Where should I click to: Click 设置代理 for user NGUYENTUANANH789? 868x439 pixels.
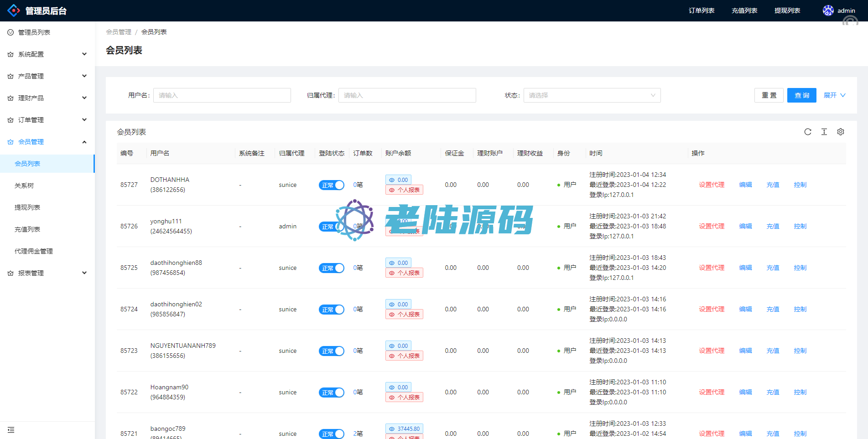point(711,351)
